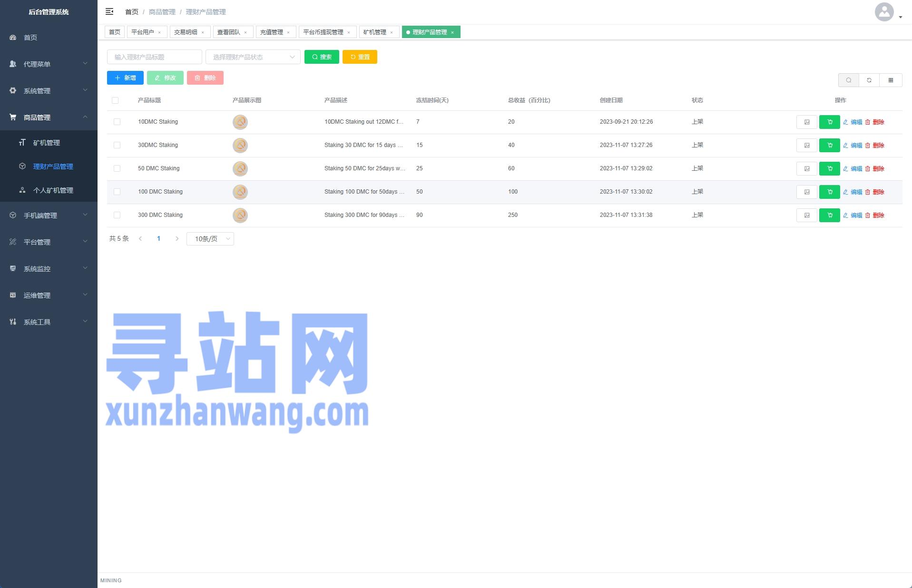Click image icon button for 50 DMC Staking
912x588 pixels.
pyautogui.click(x=806, y=169)
